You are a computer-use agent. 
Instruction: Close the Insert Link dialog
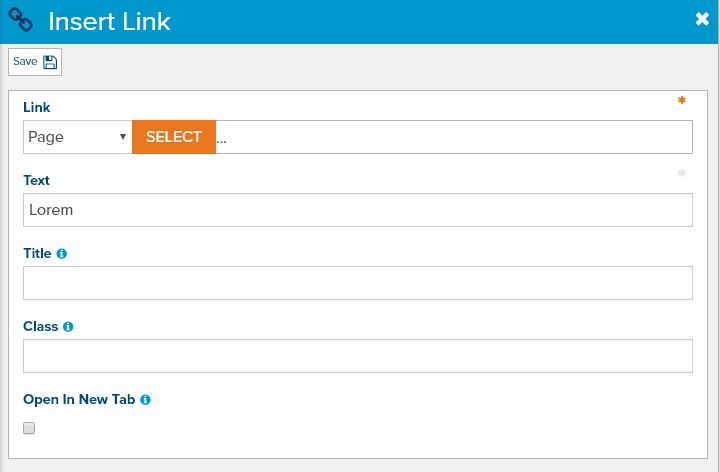tap(702, 19)
